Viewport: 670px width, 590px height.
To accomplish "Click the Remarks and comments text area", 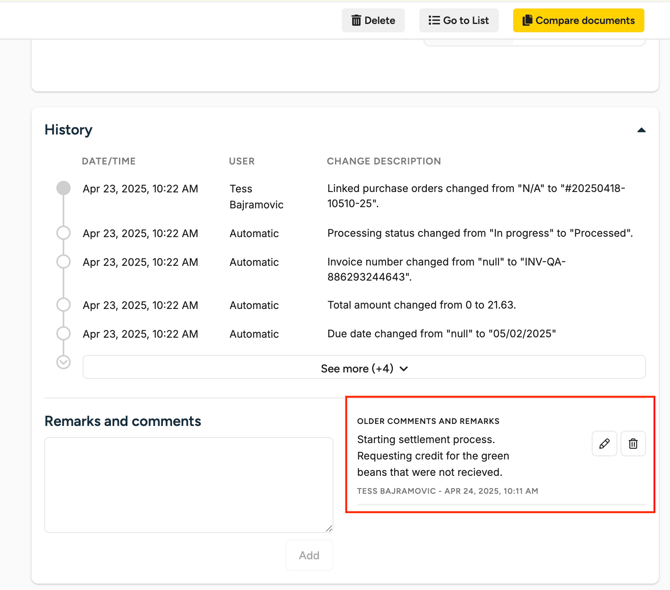I will point(188,484).
